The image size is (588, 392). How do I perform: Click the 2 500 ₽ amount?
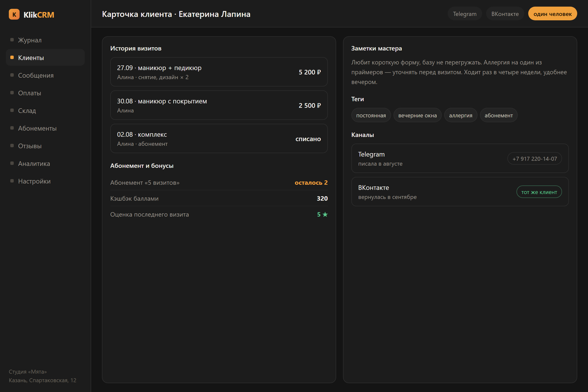point(309,106)
